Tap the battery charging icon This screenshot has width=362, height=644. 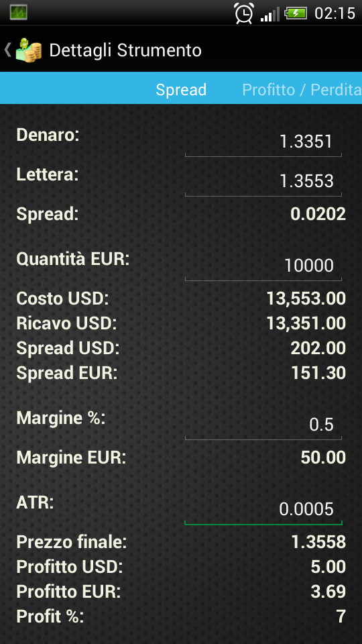296,13
